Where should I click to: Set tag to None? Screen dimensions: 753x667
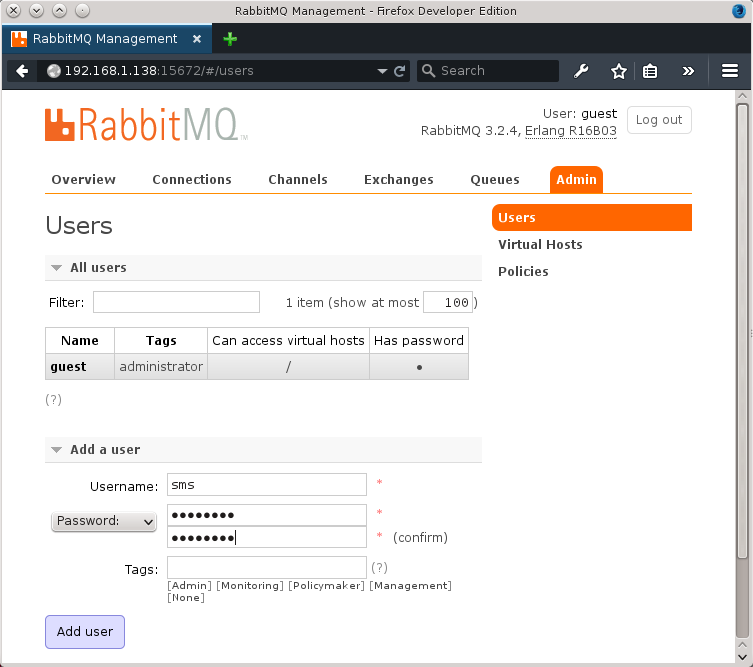click(x=185, y=597)
